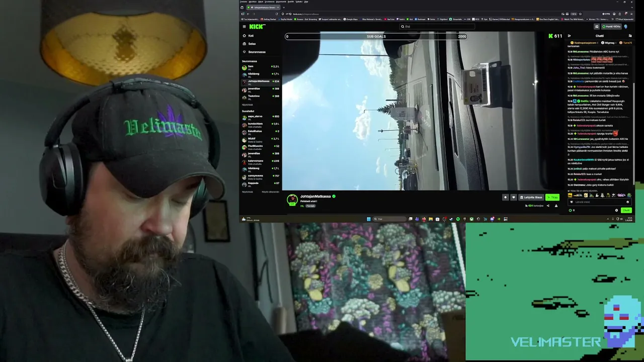Viewport: 644px width, 362px height.
Task: Open the Windows weather widget
Action: [x=250, y=219]
